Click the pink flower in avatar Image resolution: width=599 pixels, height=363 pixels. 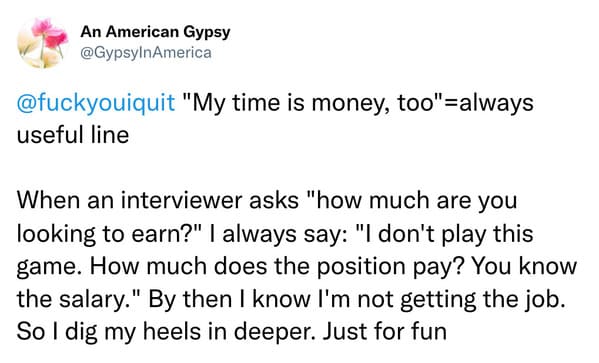50,32
